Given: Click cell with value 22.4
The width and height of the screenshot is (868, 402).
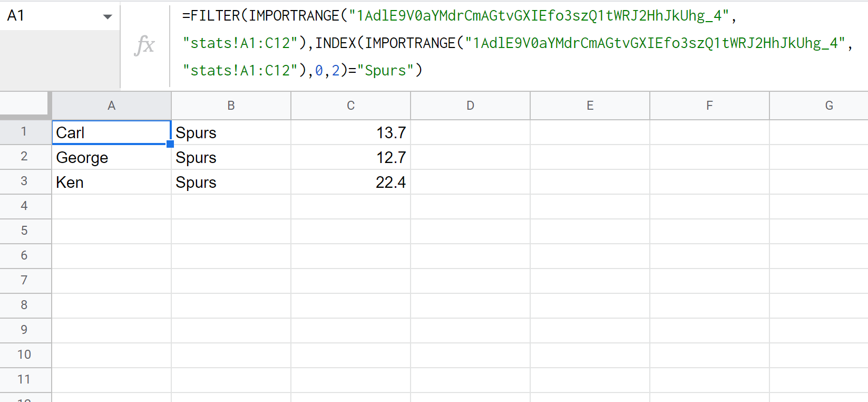Looking at the screenshot, I should point(351,182).
